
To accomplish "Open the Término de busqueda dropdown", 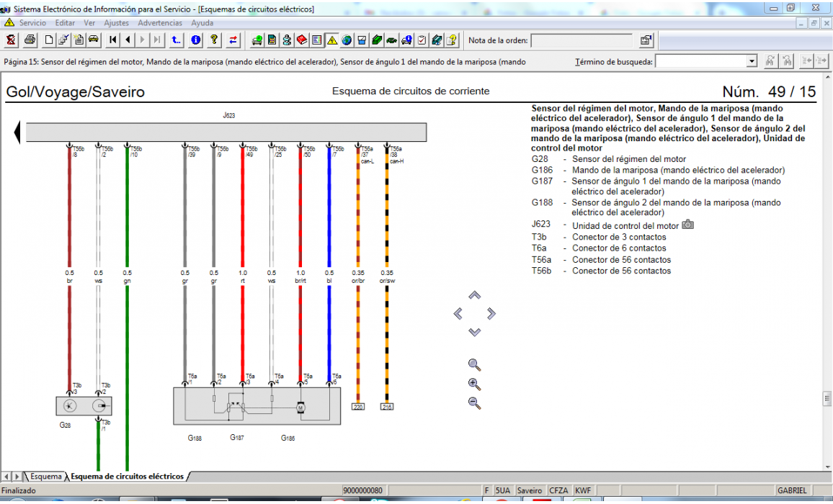I will point(752,62).
